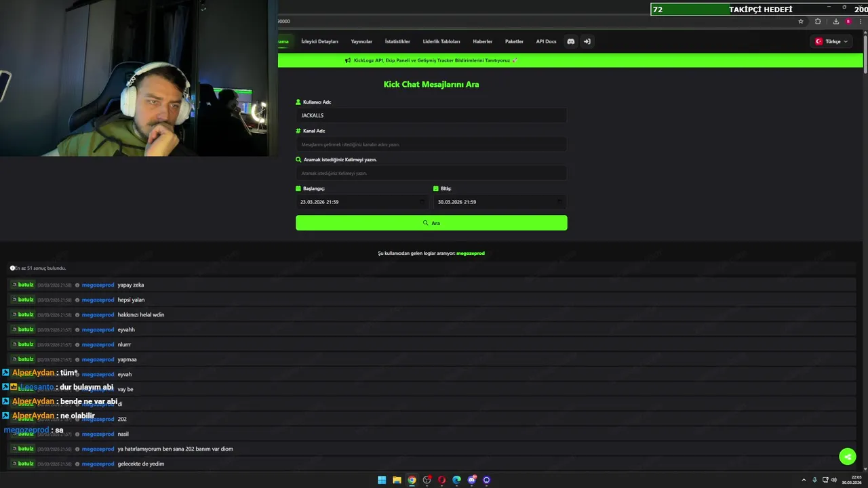This screenshot has height=488, width=868.
Task: Click the green Ara search button
Action: pos(431,223)
